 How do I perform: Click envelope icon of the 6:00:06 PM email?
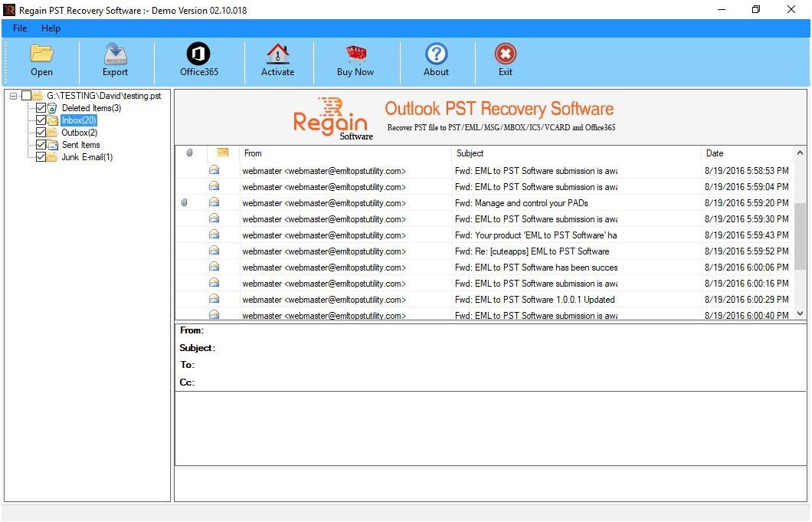click(x=214, y=267)
